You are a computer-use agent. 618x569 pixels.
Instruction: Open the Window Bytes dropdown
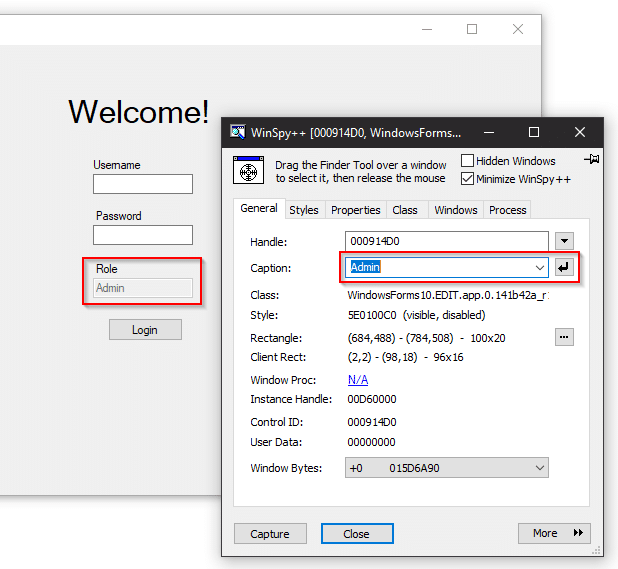pyautogui.click(x=447, y=468)
